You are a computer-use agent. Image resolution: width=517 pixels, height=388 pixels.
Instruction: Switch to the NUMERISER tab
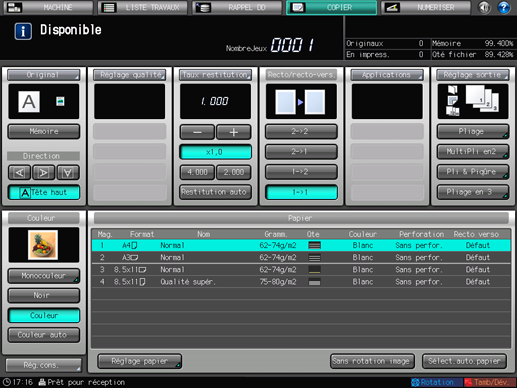tap(426, 7)
